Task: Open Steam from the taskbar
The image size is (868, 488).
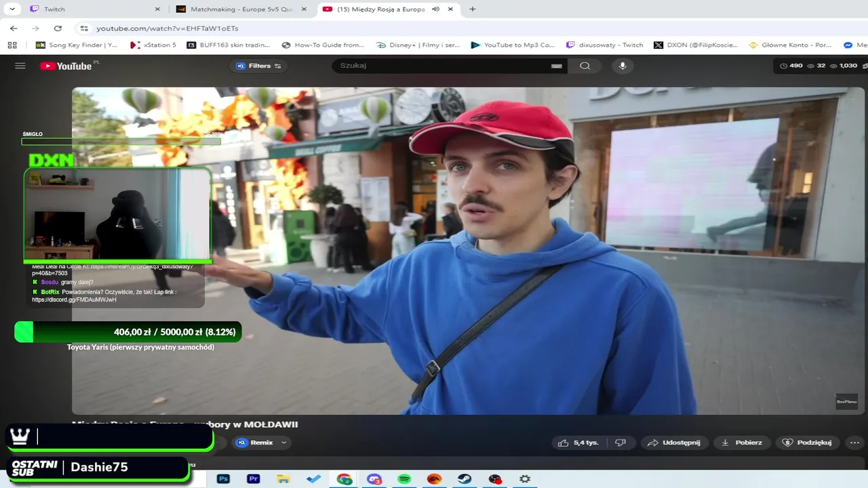Action: tap(465, 479)
